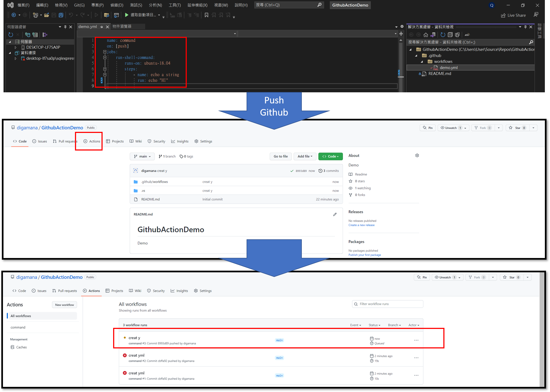550x392 pixels.
Task: Click Home icon in Solution Explorer toolbar
Action: tap(426, 35)
